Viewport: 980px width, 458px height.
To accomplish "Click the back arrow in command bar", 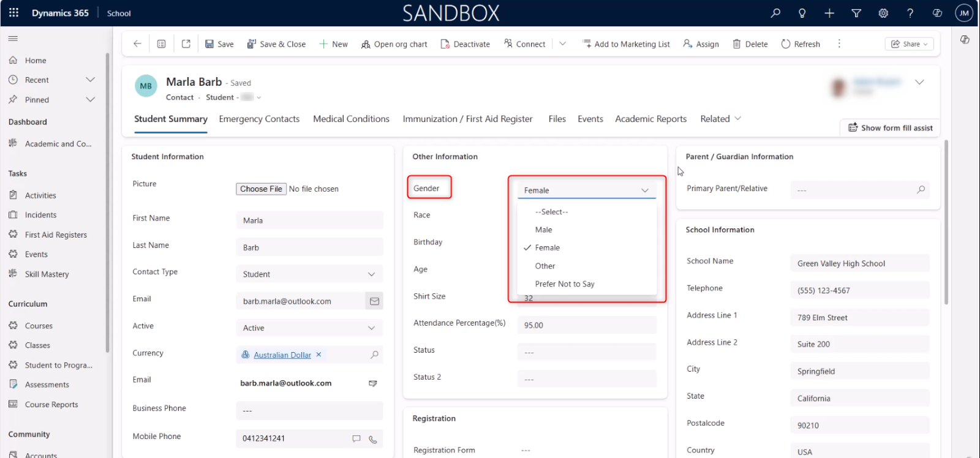I will pyautogui.click(x=137, y=44).
